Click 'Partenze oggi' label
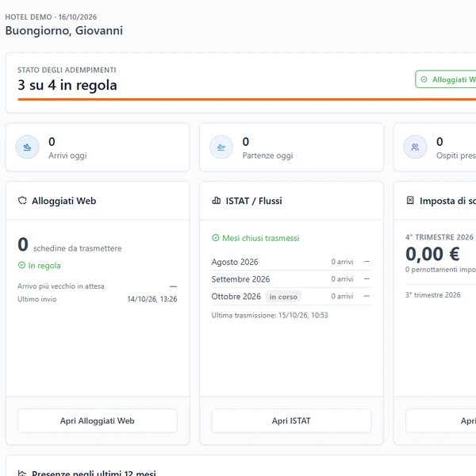This screenshot has width=476, height=476. [267, 155]
